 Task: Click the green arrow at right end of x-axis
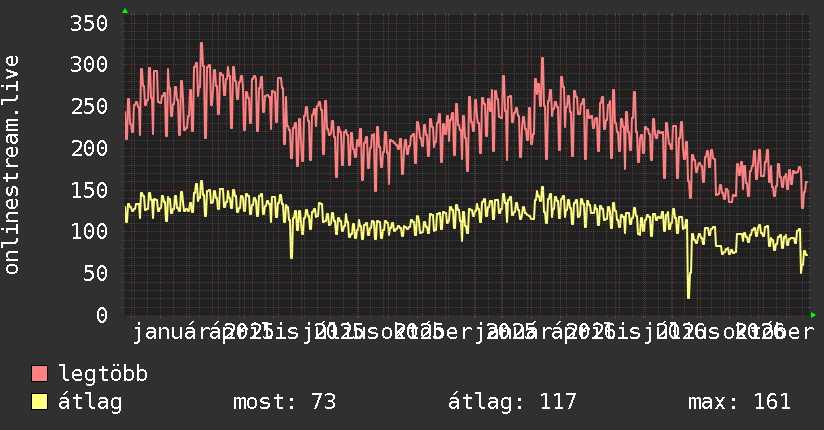pos(813,315)
